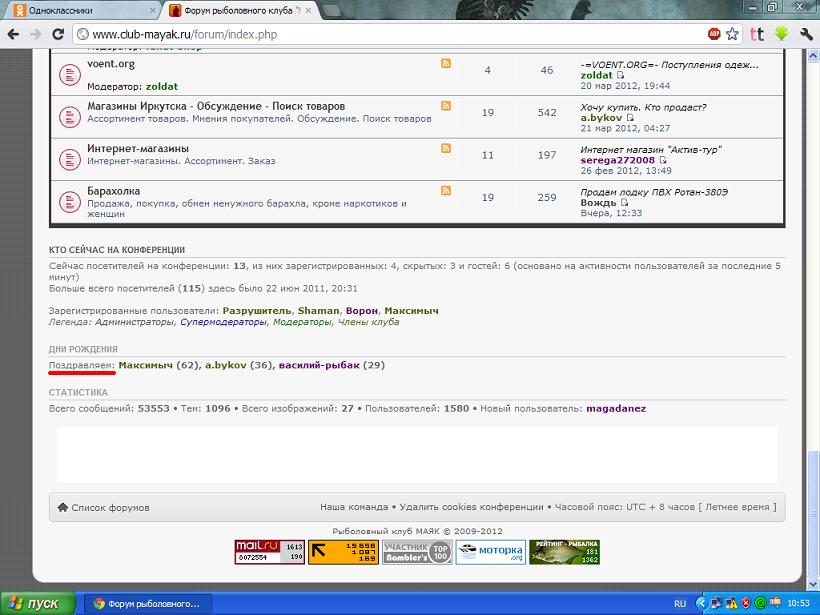This screenshot has width=820, height=615.
Task: Open user Ворон's profile
Action: (x=362, y=311)
